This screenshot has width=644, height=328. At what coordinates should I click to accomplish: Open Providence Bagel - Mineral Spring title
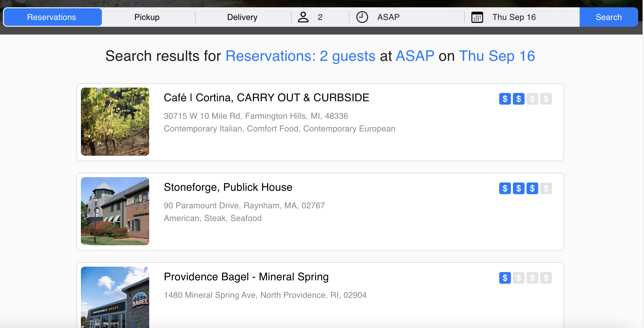[x=246, y=277]
